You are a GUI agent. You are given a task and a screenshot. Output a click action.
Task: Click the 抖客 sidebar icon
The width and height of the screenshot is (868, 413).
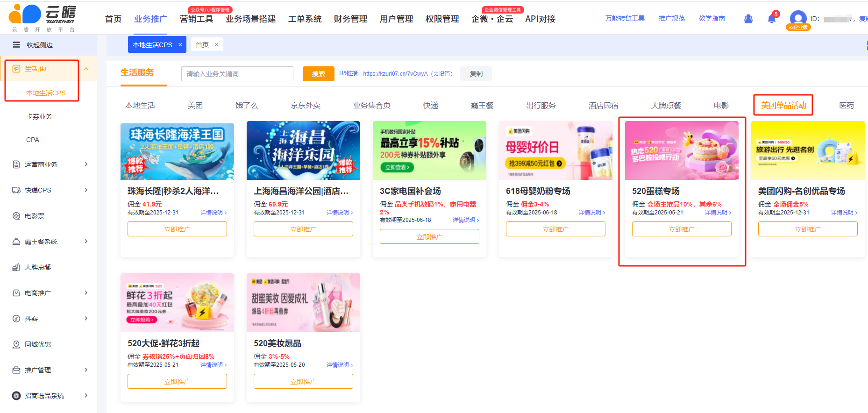pyautogui.click(x=16, y=319)
